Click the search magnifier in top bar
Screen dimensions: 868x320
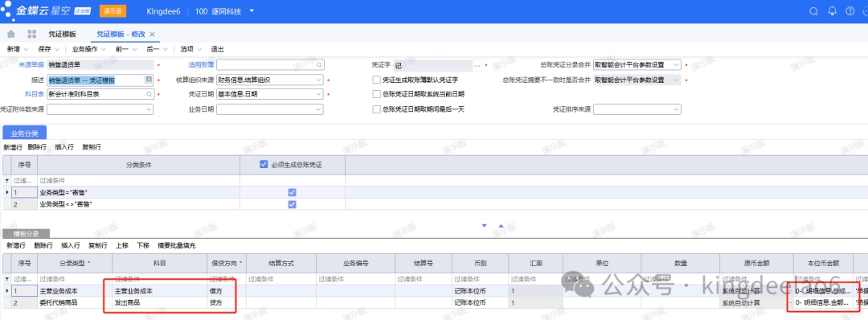(x=813, y=11)
